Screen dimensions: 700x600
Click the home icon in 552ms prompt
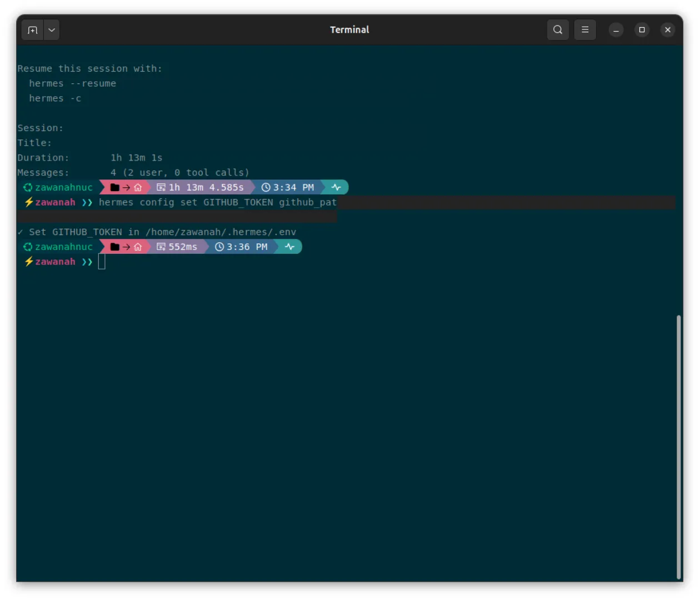pyautogui.click(x=138, y=247)
